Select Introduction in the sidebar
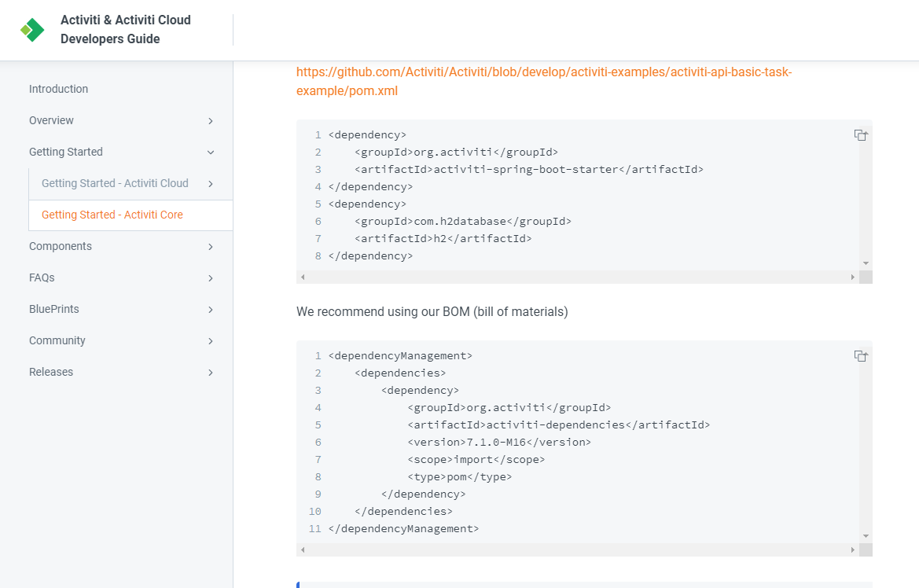 (58, 89)
